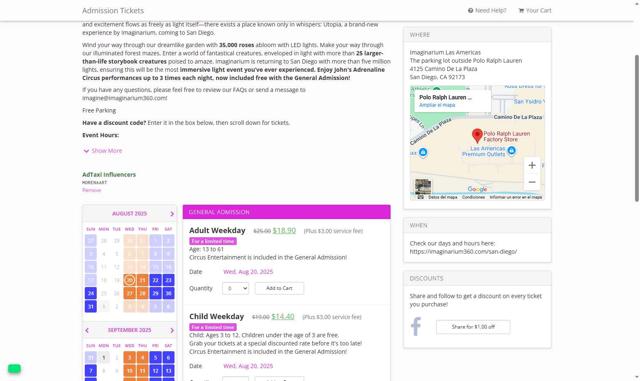Open the Google logo on the map
This screenshot has height=381, width=640.
click(477, 189)
